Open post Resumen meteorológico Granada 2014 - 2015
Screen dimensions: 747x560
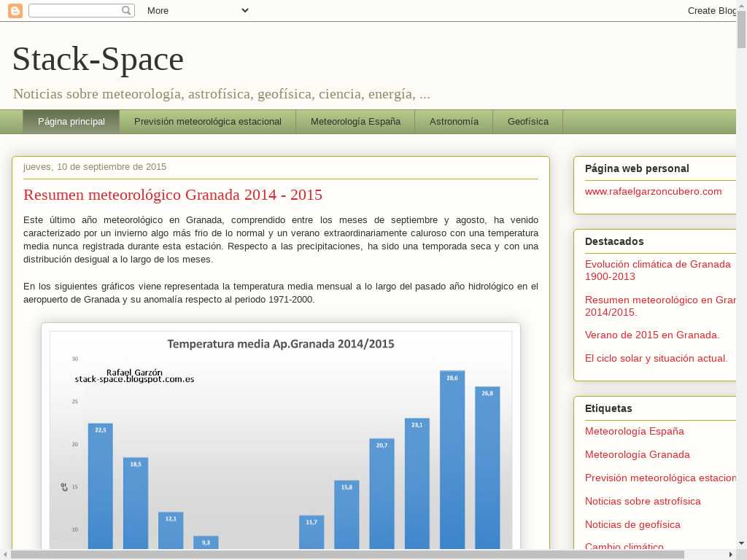click(x=173, y=195)
